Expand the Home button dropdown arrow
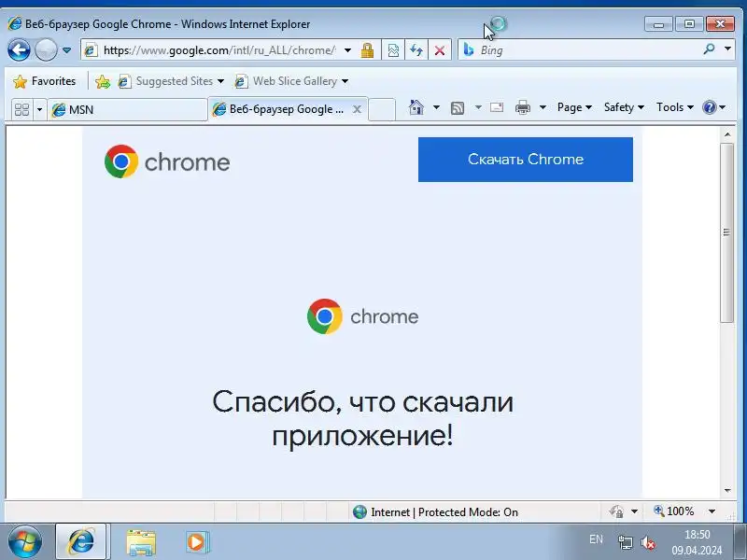The image size is (747, 560). click(436, 107)
